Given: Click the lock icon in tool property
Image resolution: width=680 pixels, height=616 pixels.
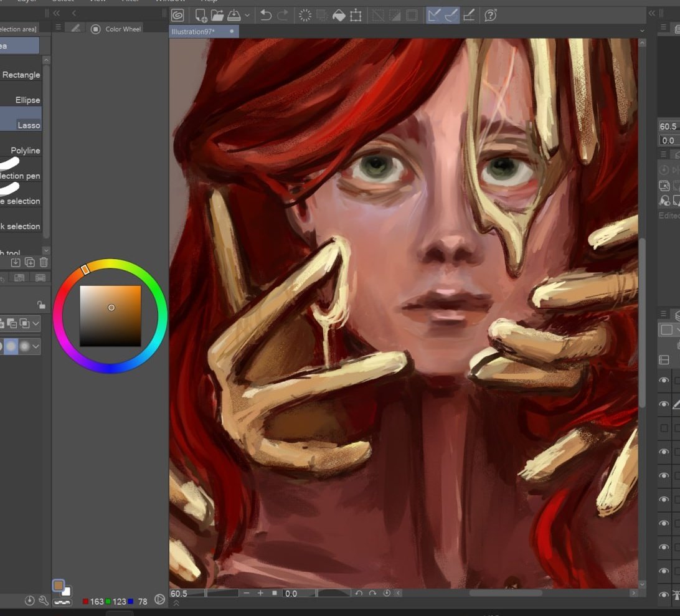Looking at the screenshot, I should pos(41,305).
